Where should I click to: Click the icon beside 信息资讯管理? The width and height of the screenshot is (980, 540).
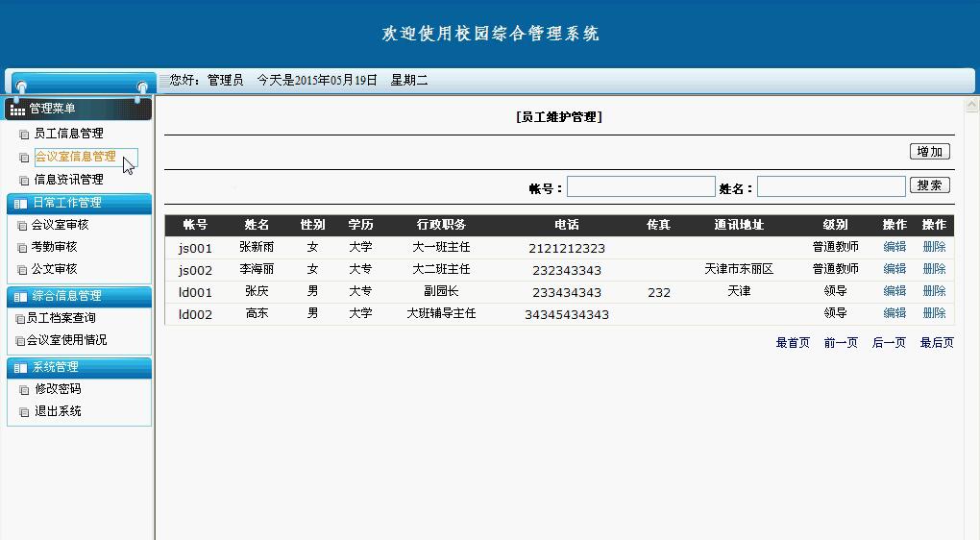(x=24, y=181)
